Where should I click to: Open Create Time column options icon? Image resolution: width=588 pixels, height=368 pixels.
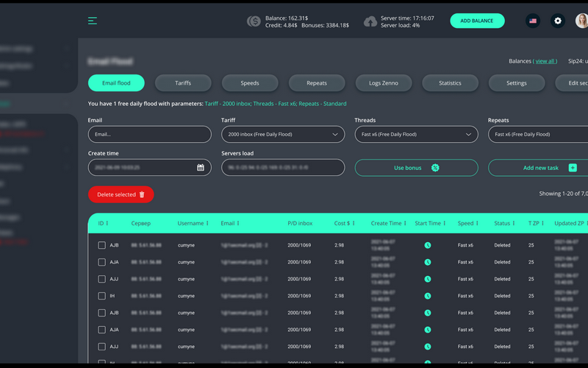point(405,223)
